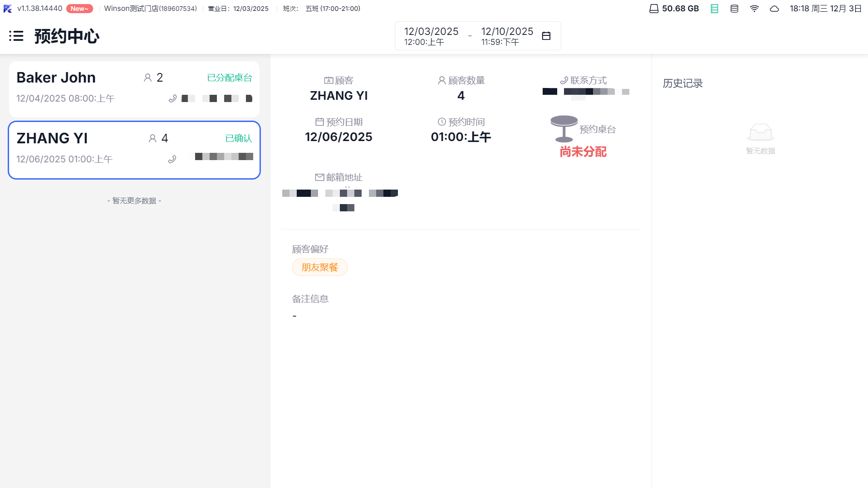Click the Wi-Fi status icon
This screenshot has width=868, height=488.
[x=754, y=9]
